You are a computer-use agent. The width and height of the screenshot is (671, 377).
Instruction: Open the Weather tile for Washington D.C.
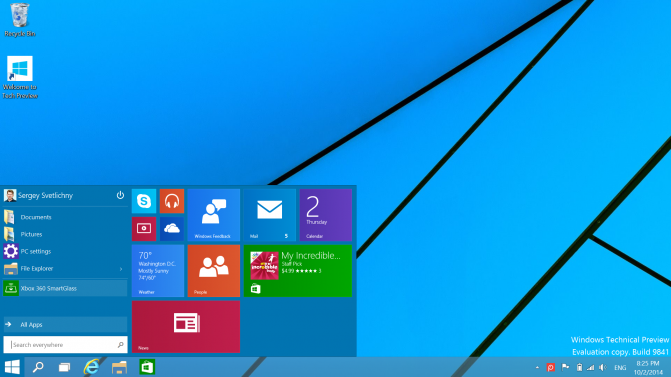point(158,270)
